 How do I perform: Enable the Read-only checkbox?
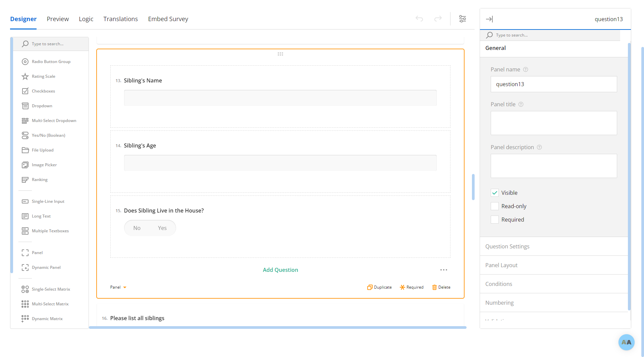click(495, 206)
